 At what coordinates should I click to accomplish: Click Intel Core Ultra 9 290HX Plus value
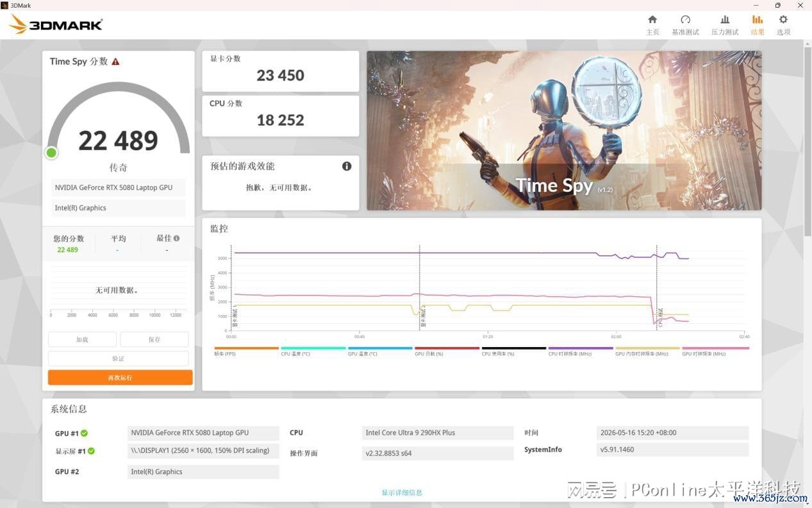click(438, 433)
